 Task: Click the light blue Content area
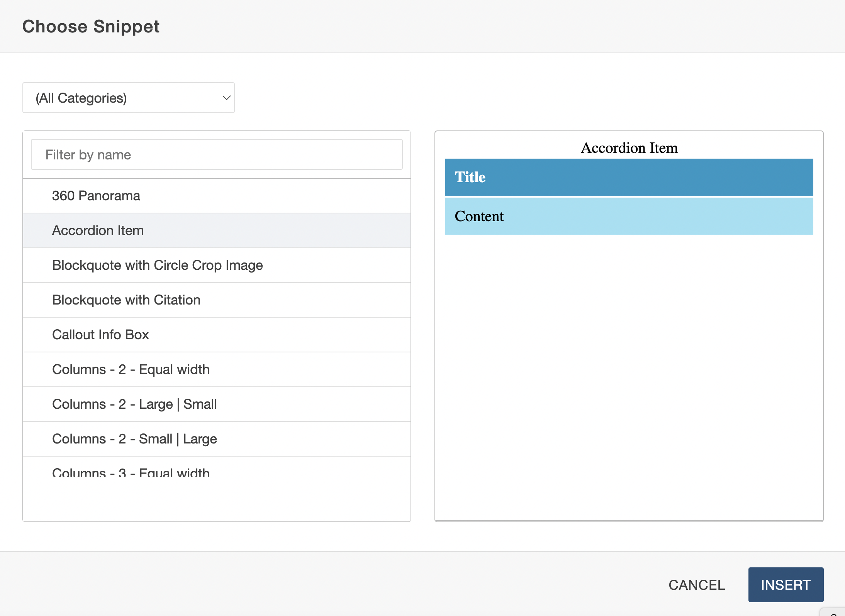click(629, 216)
